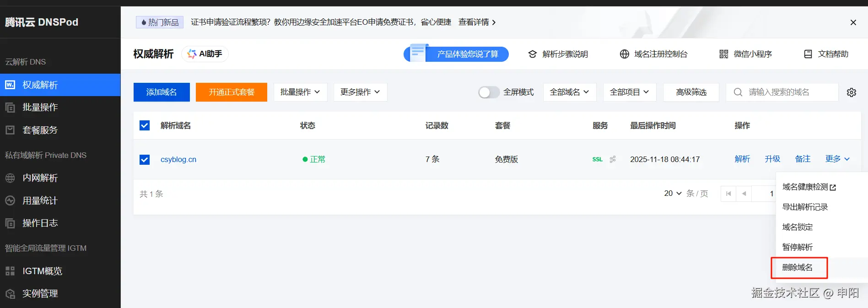The image size is (868, 308).
Task: Expand the 更多操作 dropdown
Action: (x=361, y=92)
